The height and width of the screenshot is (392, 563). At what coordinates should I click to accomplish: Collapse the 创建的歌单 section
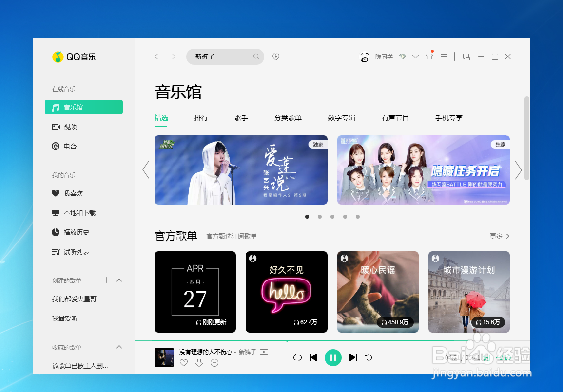119,280
